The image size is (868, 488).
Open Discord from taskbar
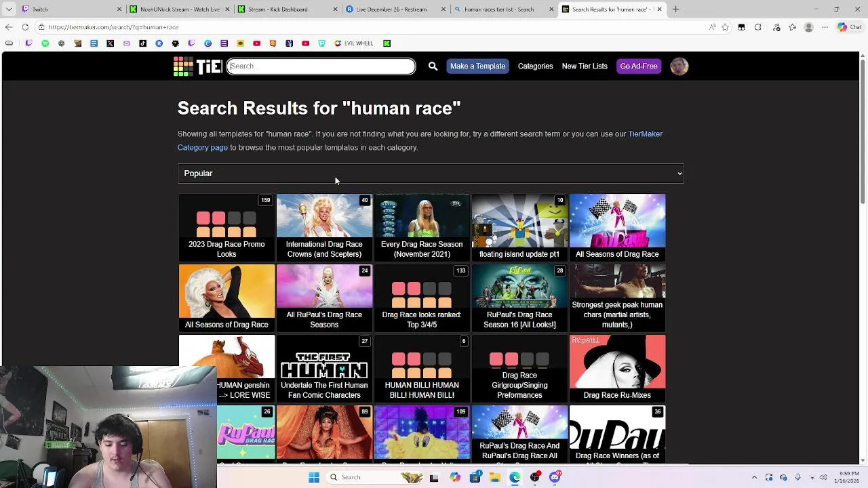[555, 477]
